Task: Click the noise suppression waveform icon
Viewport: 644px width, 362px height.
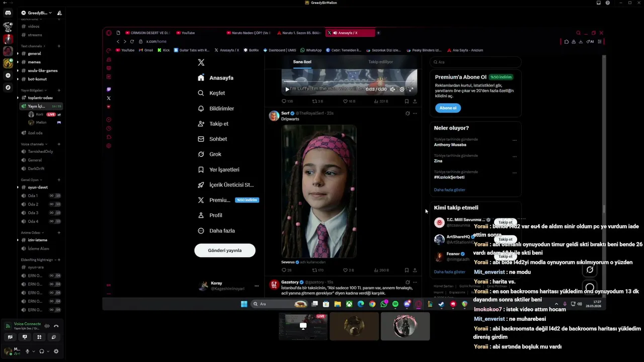Action: click(47, 326)
